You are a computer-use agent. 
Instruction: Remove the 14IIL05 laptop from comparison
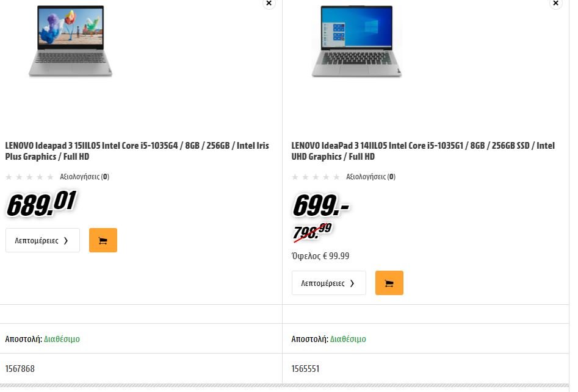tap(556, 3)
